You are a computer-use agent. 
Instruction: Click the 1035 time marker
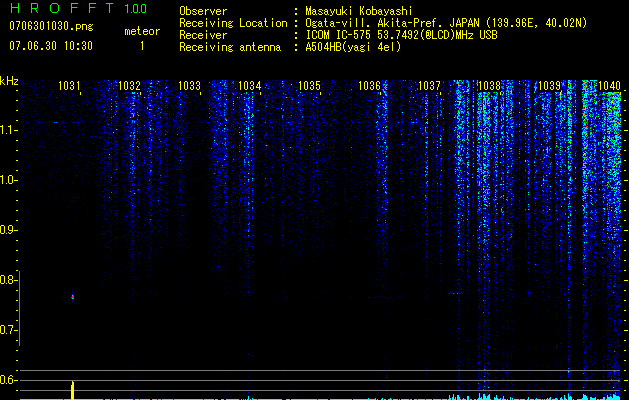click(309, 85)
